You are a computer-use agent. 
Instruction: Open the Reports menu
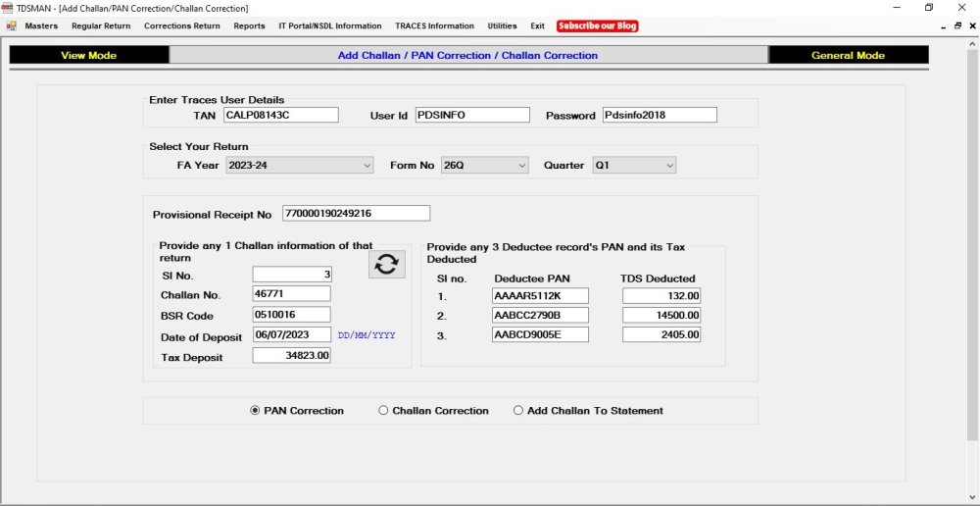point(249,25)
